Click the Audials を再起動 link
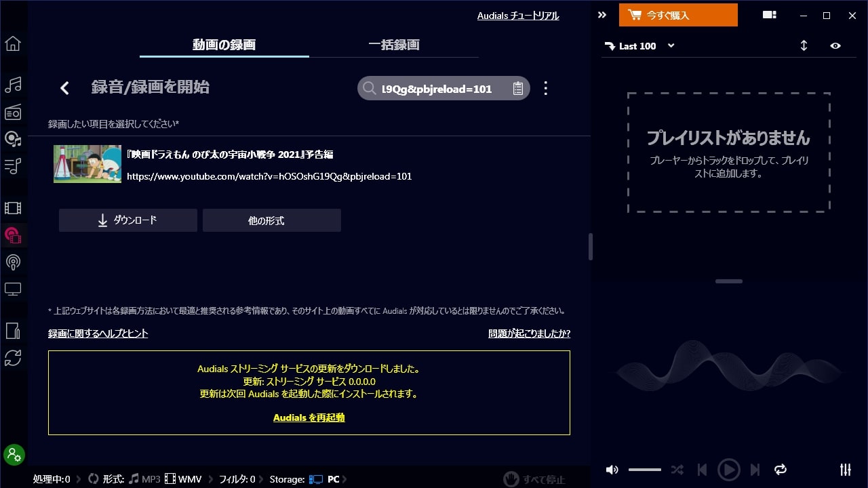The height and width of the screenshot is (488, 868). [309, 418]
